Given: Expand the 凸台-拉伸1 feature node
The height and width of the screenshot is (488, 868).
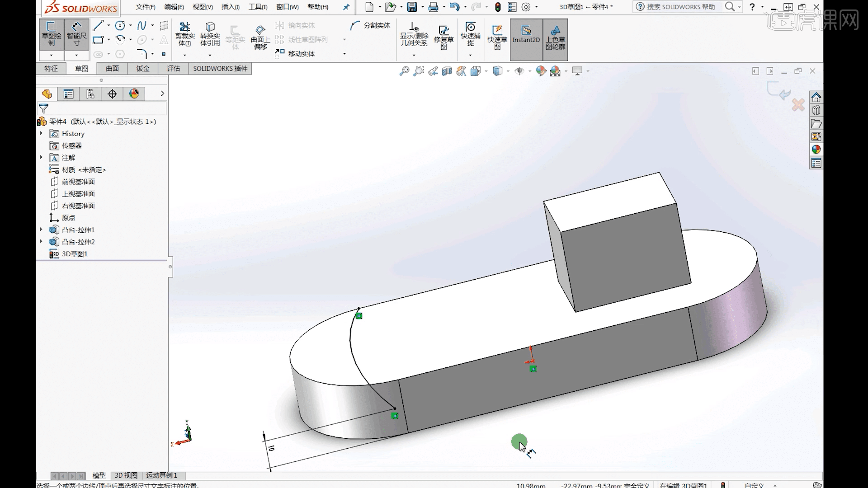Looking at the screenshot, I should pos(41,230).
